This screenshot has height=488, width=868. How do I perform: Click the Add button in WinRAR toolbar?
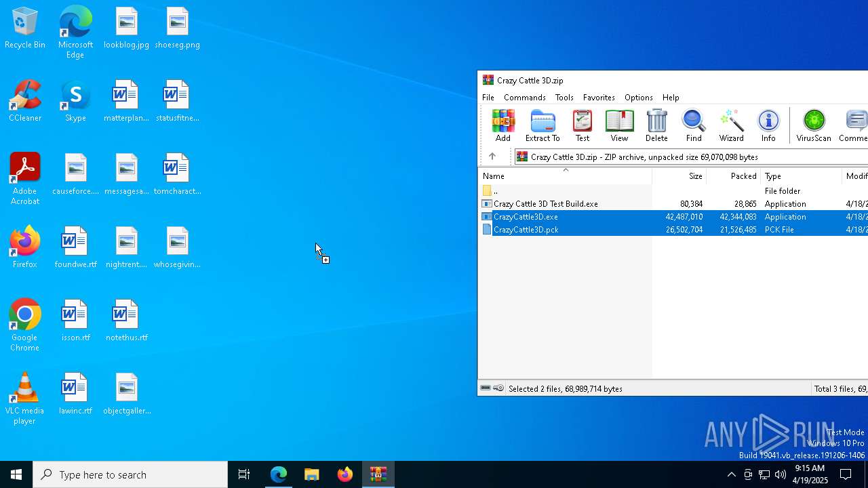point(502,125)
